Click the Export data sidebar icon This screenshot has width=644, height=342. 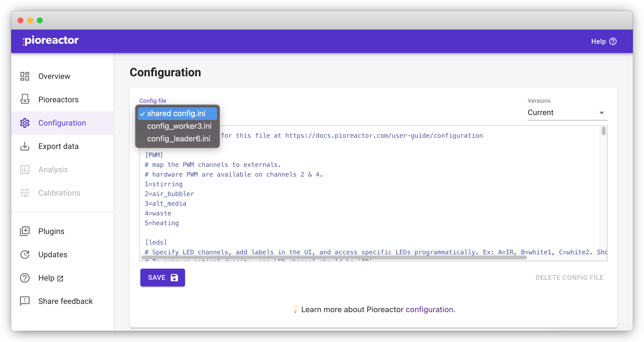click(x=25, y=146)
